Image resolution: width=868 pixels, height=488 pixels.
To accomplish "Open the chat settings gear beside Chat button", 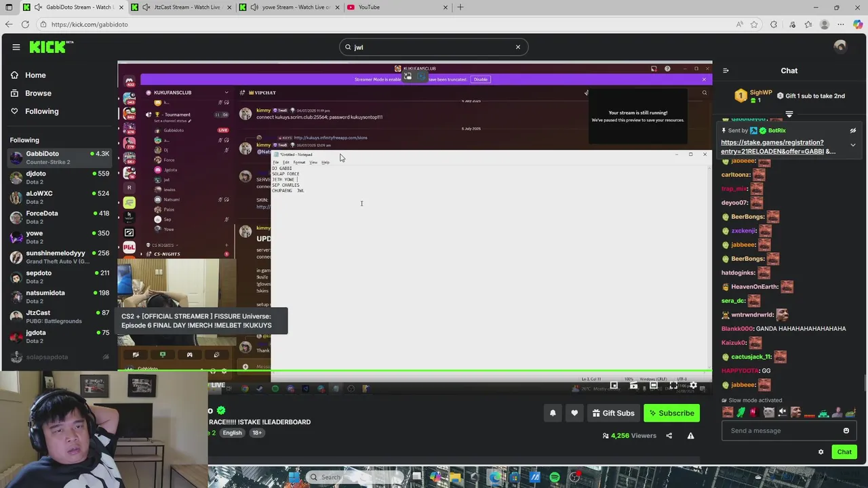I will (821, 452).
